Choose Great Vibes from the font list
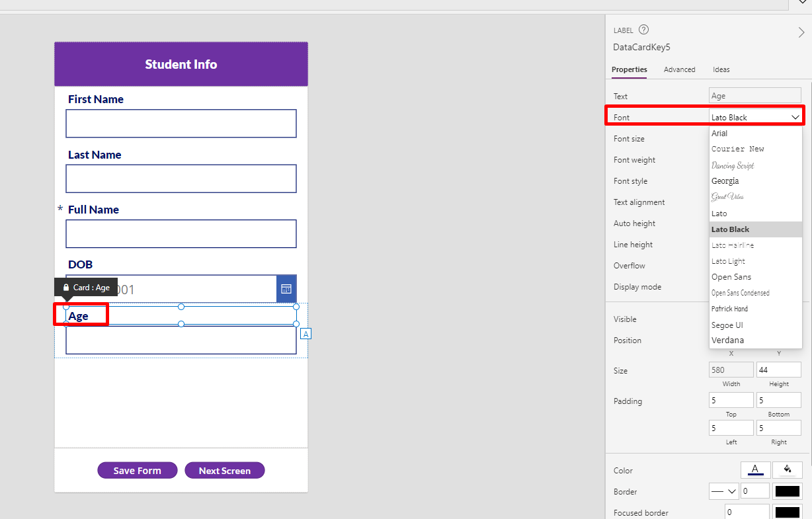 (x=755, y=197)
